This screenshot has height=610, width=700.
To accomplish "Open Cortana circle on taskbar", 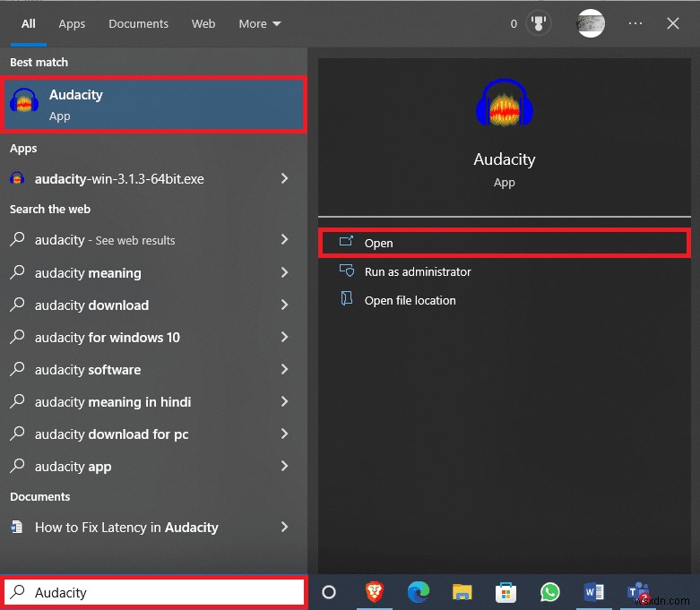I will 329,592.
